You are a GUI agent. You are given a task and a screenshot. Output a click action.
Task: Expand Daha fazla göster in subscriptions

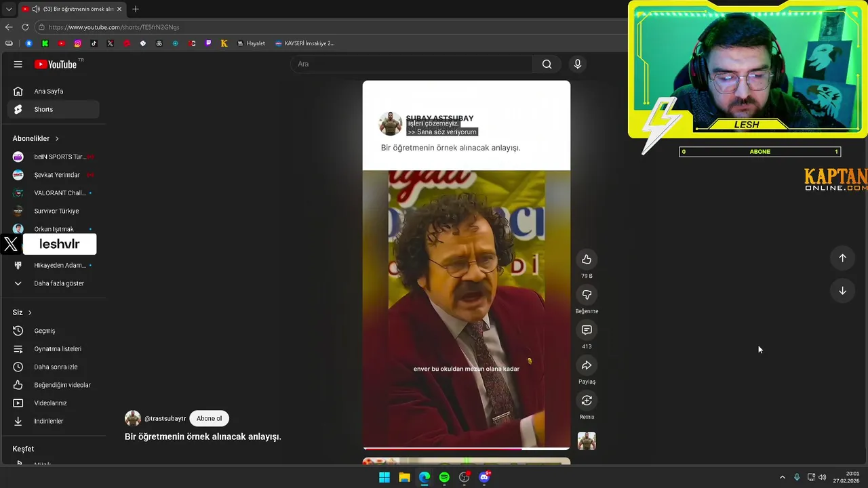[53, 283]
